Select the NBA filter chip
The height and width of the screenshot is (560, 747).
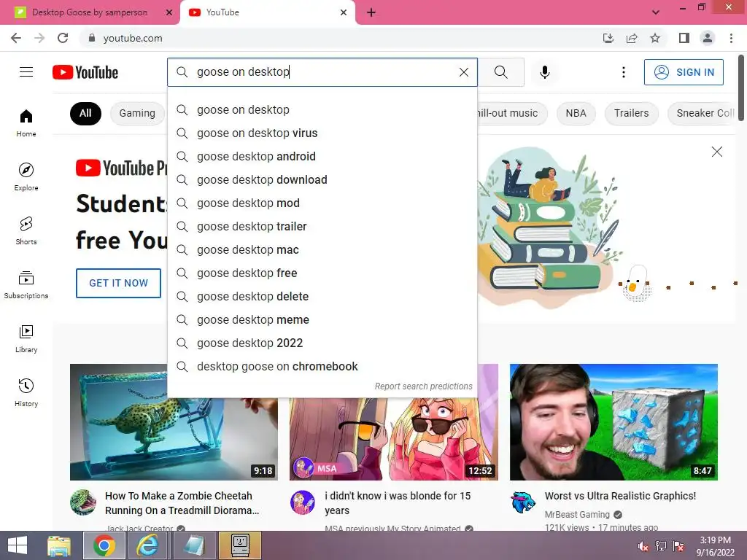[x=576, y=113]
